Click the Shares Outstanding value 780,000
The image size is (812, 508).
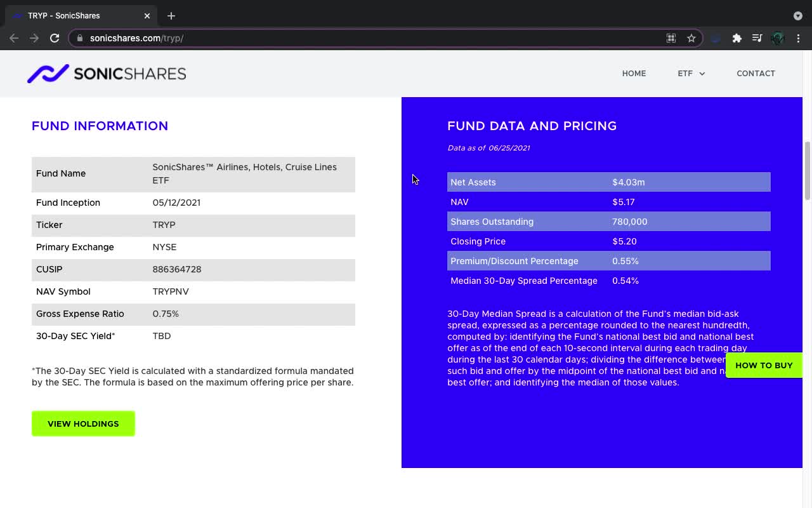click(x=629, y=222)
